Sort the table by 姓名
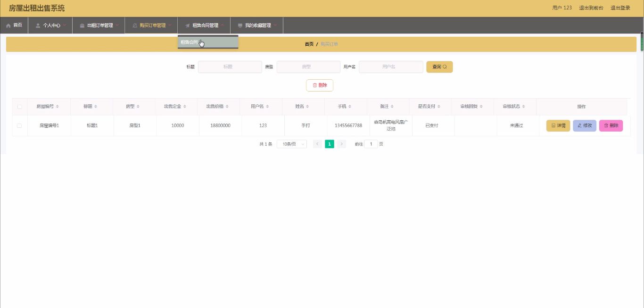This screenshot has height=308, width=644. click(307, 107)
